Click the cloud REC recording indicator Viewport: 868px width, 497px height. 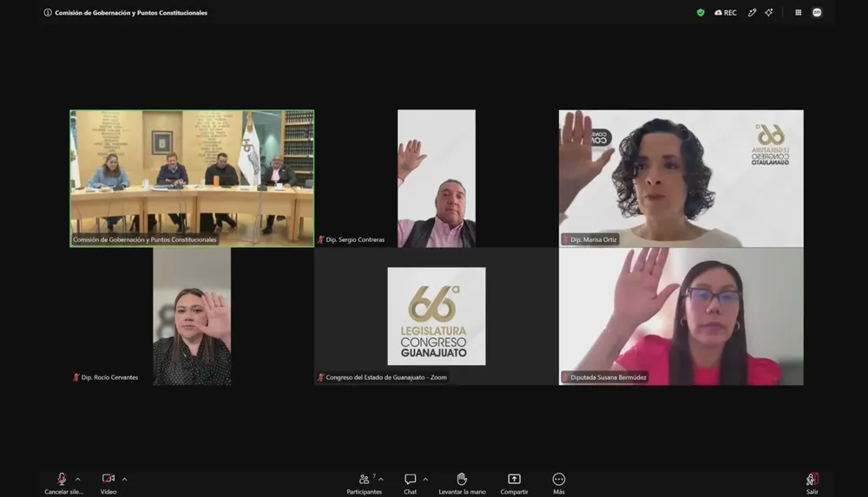[725, 13]
